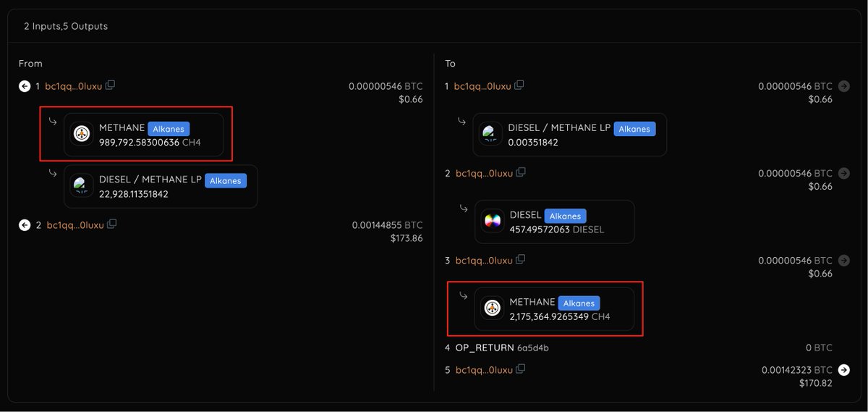Click DIESEL / METHANE LP logo in To section

[x=490, y=135]
